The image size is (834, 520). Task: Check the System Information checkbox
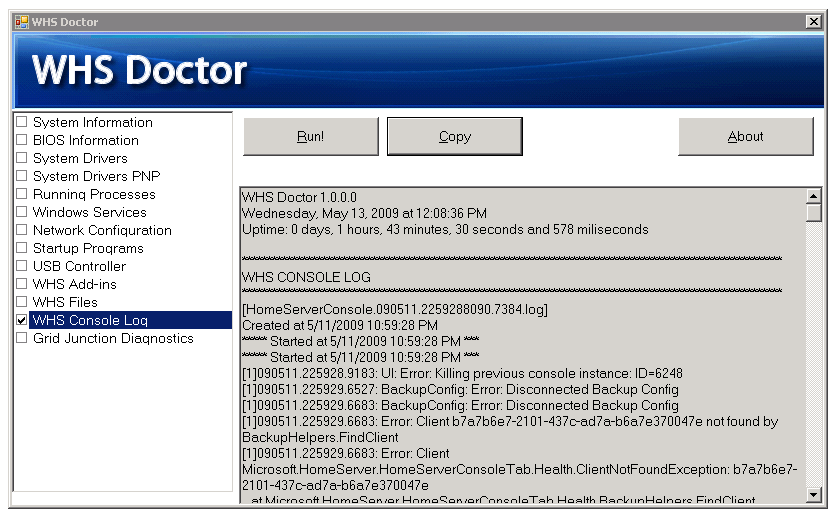tap(22, 122)
